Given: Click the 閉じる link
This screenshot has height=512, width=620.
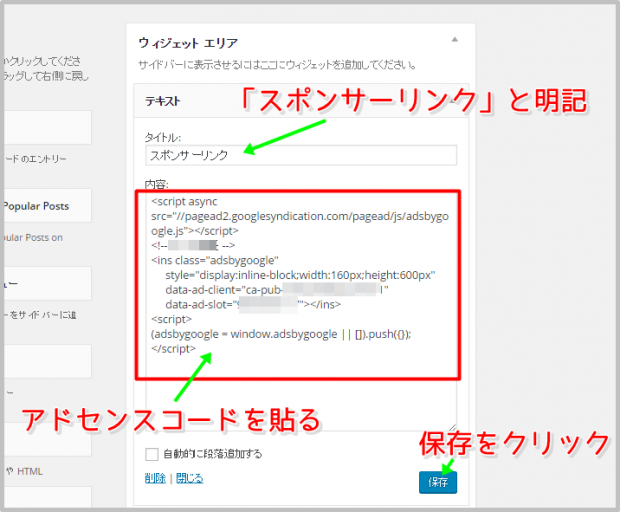Looking at the screenshot, I should 189,478.
